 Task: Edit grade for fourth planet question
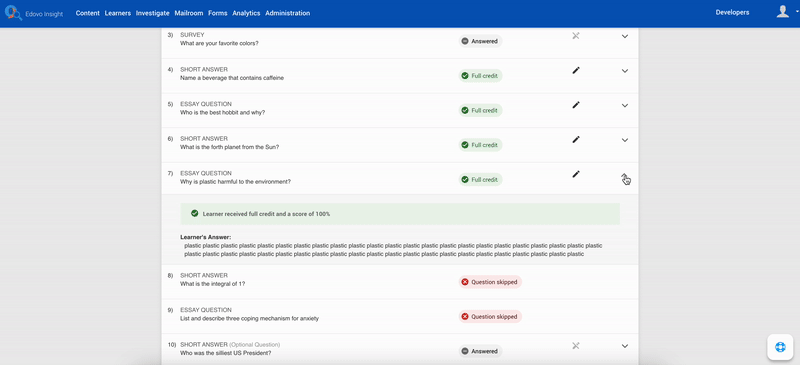(576, 139)
